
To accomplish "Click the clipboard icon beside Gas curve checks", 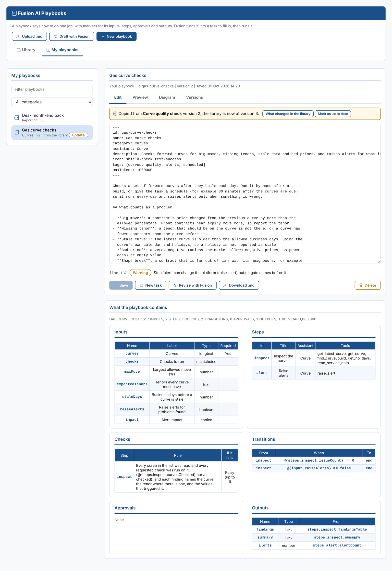I will point(17,132).
